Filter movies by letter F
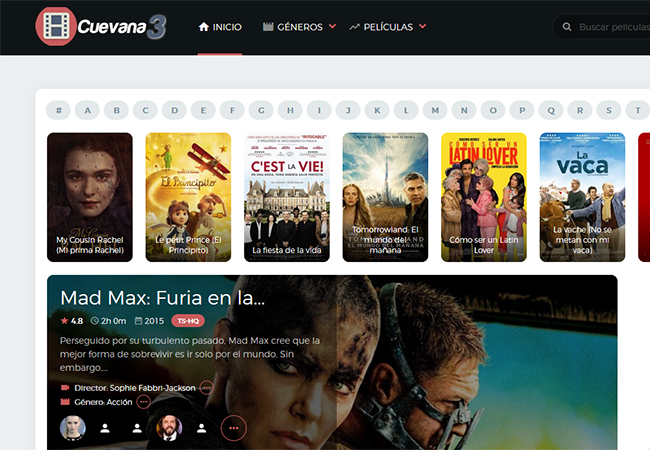Screen dimensions: 650x450 pos(232,110)
